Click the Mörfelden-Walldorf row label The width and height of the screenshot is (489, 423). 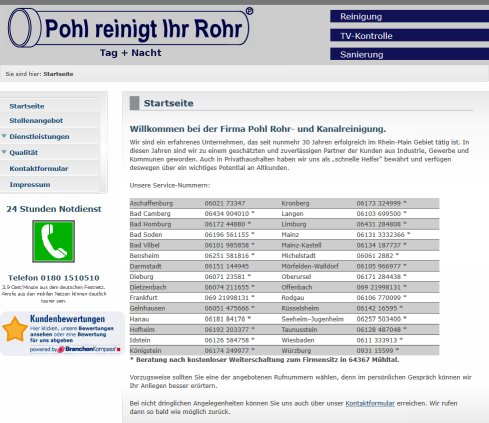coord(310,266)
